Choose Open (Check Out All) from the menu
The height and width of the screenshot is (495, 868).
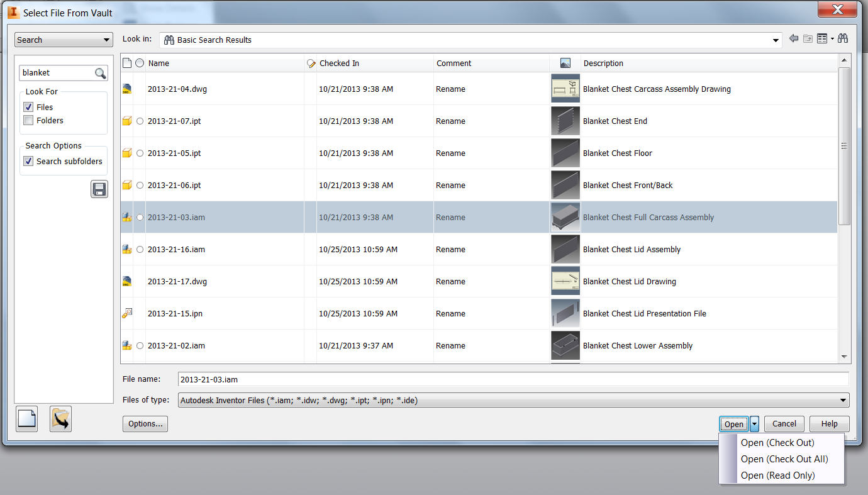click(x=785, y=459)
